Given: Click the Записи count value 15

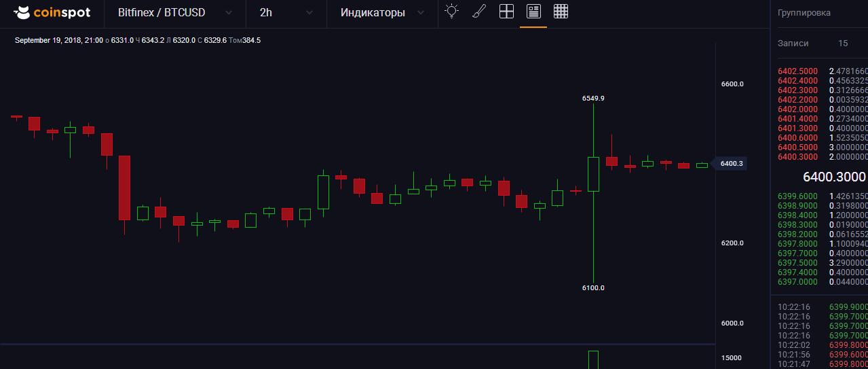Looking at the screenshot, I should 843,43.
